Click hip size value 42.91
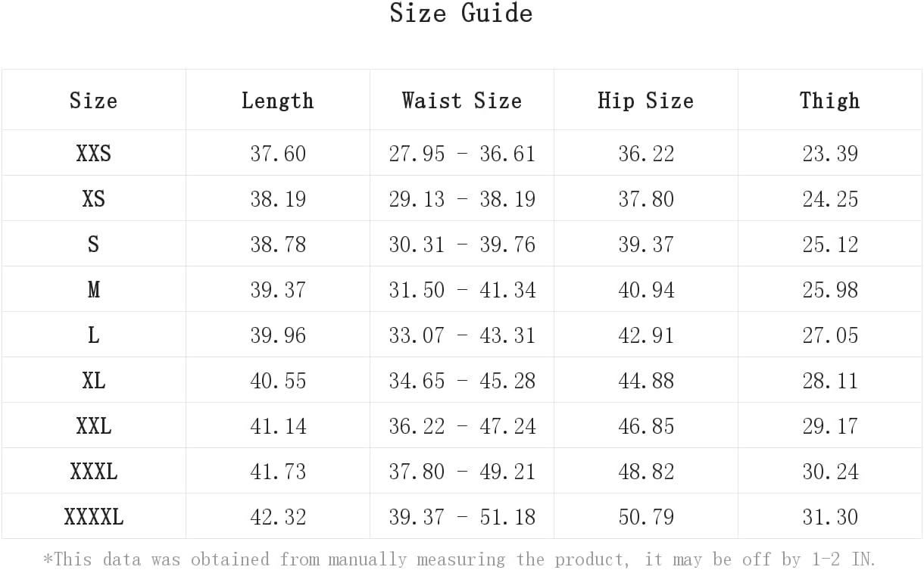 pos(646,335)
